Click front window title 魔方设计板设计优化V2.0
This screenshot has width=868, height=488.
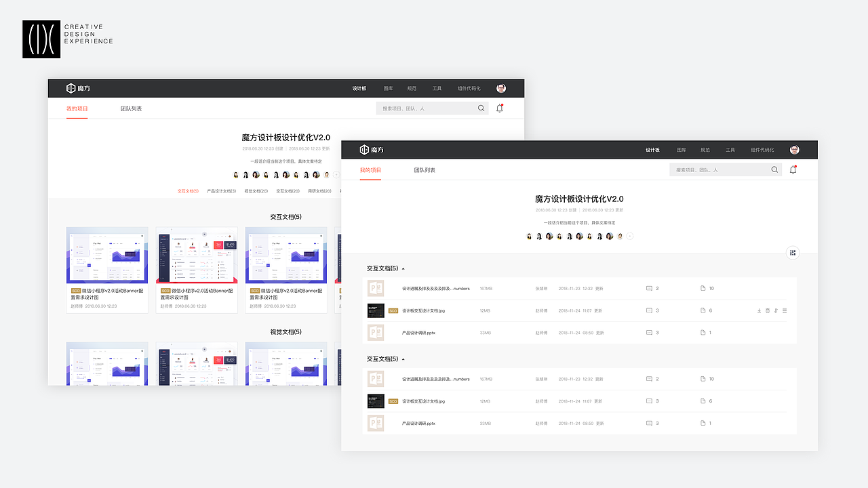point(579,199)
